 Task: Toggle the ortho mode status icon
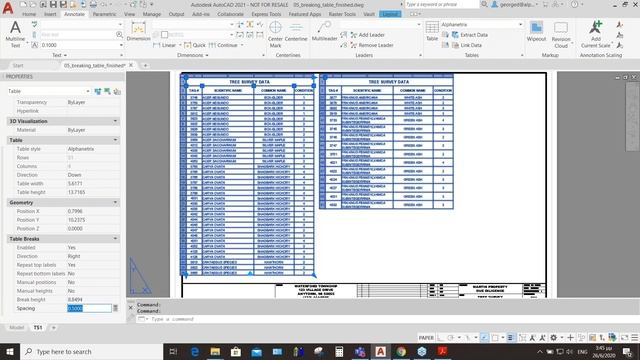[x=440, y=338]
